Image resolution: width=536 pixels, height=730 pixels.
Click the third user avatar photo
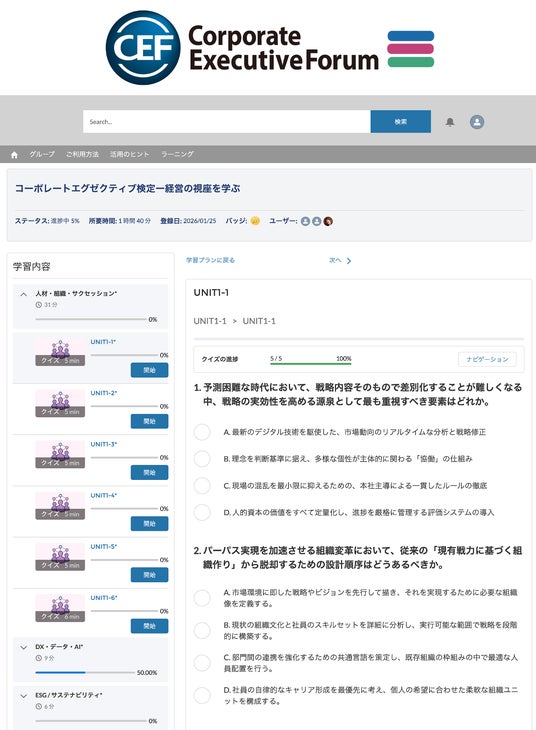328,221
